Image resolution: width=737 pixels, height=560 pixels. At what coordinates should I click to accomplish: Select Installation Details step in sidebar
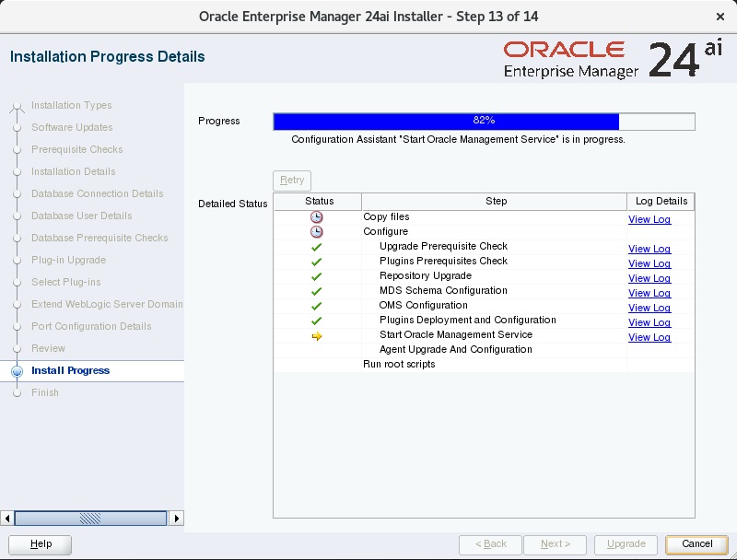point(74,171)
